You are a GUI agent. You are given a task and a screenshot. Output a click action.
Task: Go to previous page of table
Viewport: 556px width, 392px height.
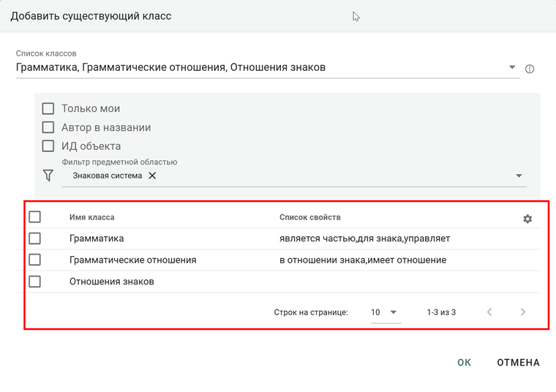489,312
